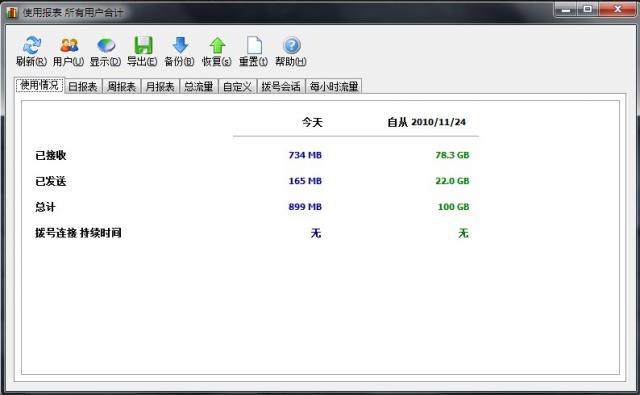
Task: Open the 周报表 weekly report tab
Action: point(121,87)
